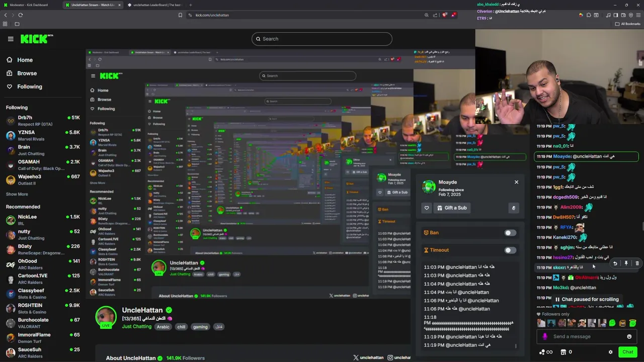Click the UncleHattan live avatar
644x362 pixels.
tap(106, 317)
